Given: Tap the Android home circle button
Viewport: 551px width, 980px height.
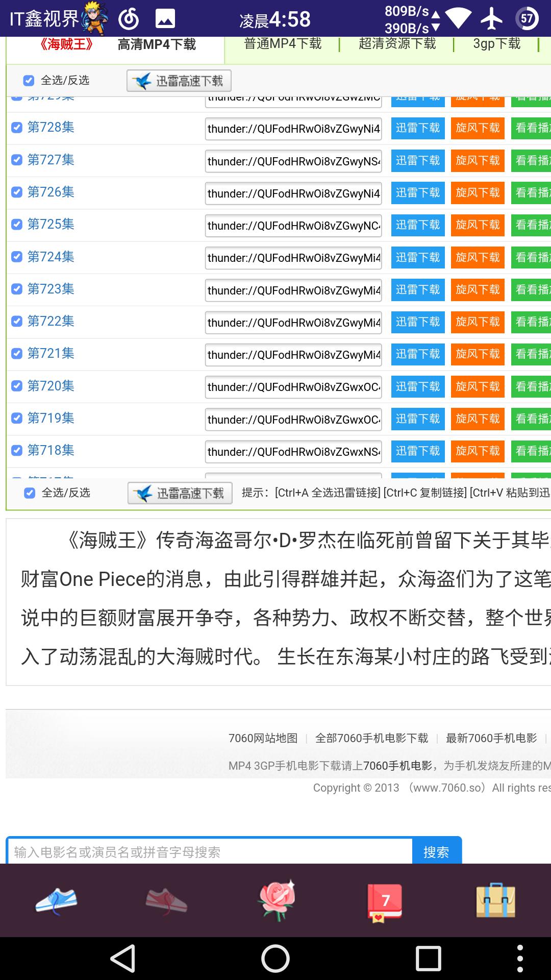Looking at the screenshot, I should (275, 958).
